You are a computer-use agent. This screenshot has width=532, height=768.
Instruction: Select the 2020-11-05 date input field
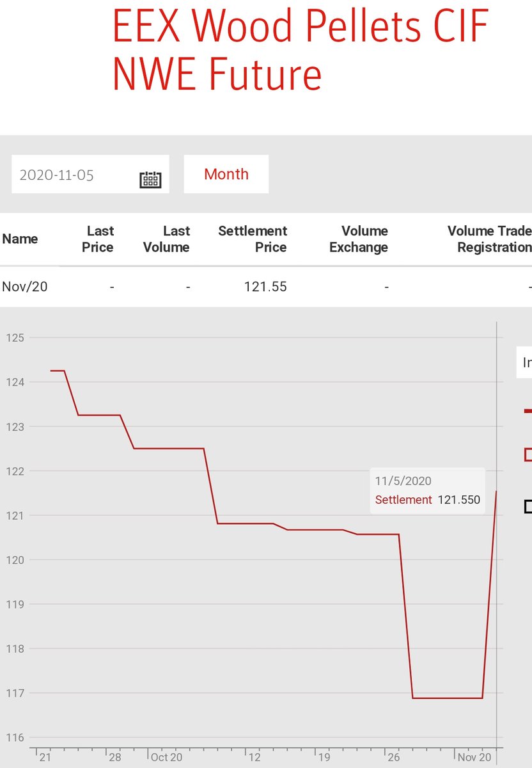tap(90, 174)
